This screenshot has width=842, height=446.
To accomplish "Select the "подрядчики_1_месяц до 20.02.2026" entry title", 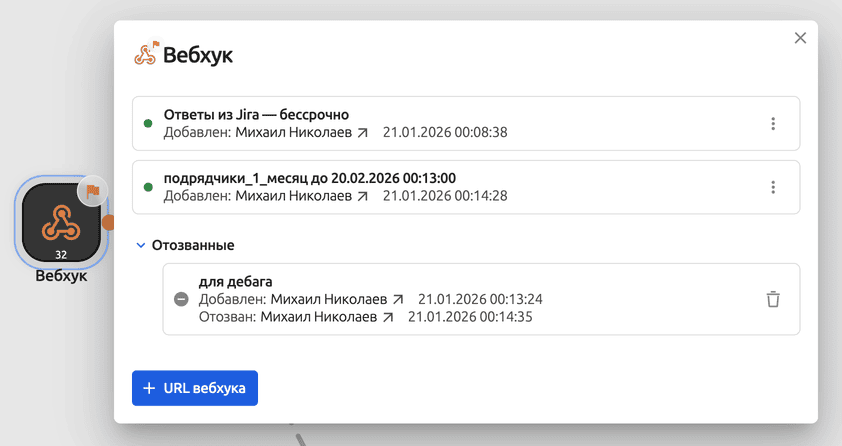I will click(309, 178).
